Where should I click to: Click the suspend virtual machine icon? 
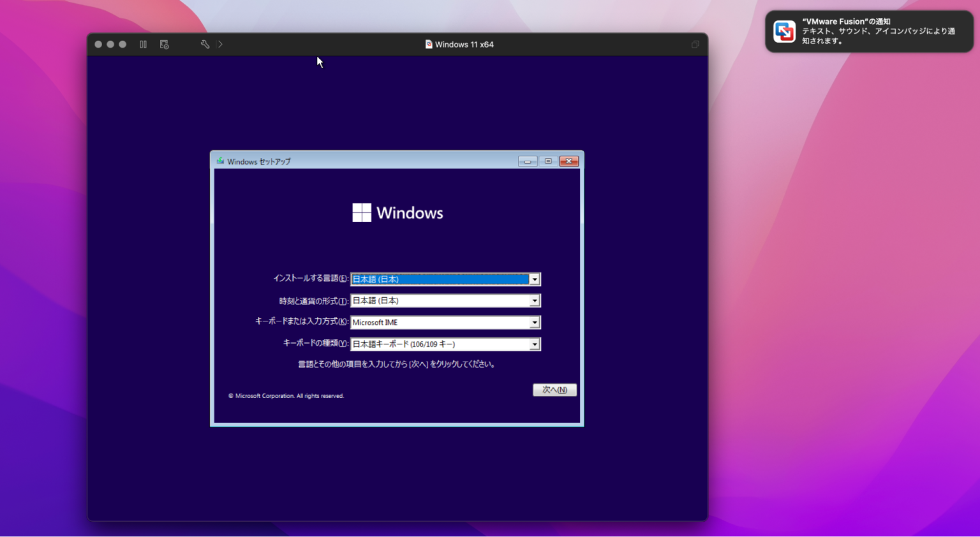point(143,44)
